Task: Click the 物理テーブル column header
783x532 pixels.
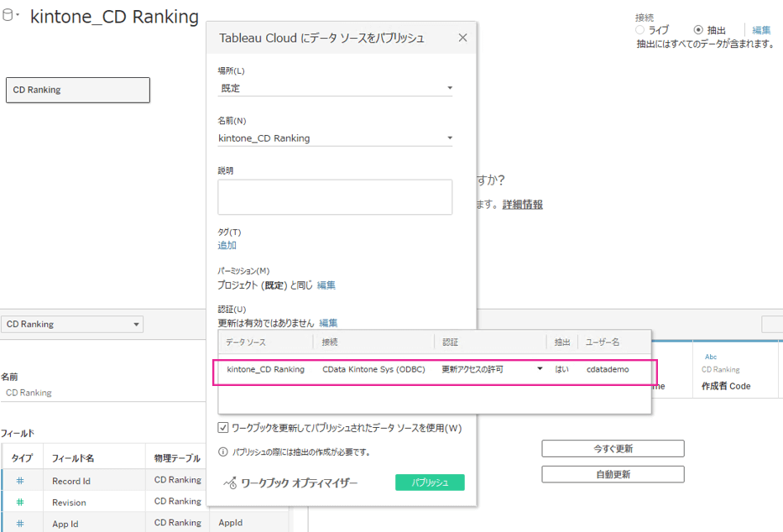Action: [177, 457]
